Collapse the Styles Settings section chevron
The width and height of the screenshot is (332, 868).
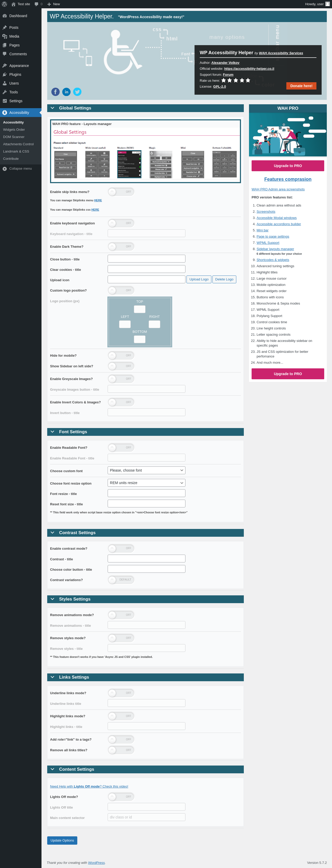[53, 599]
